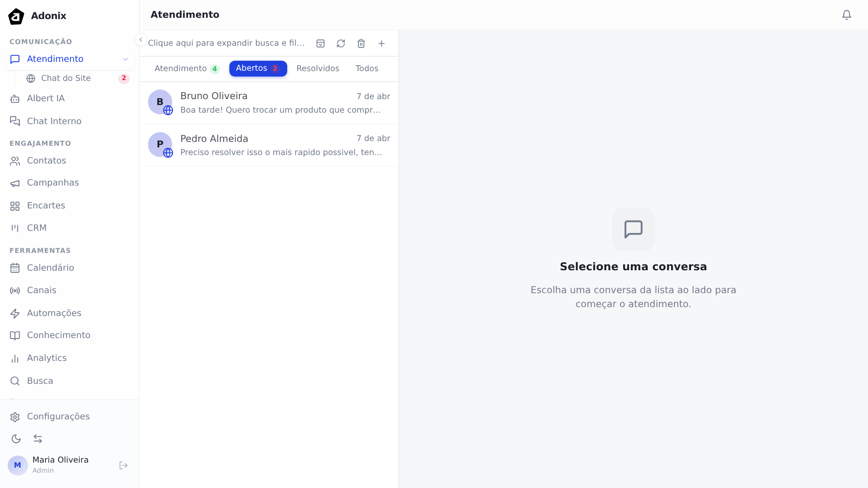Open Configurações
The height and width of the screenshot is (488, 868).
coord(69,416)
